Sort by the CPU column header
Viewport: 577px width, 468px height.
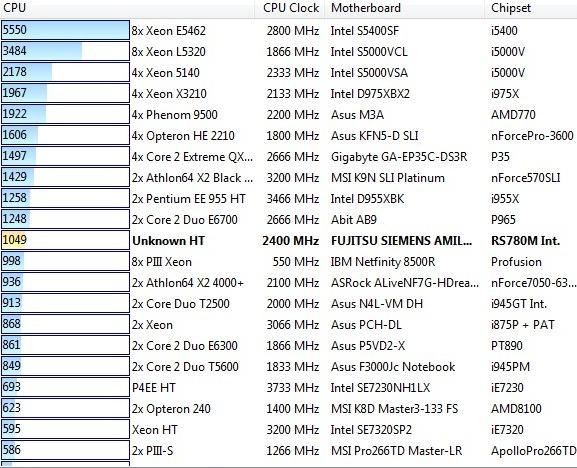pos(127,8)
